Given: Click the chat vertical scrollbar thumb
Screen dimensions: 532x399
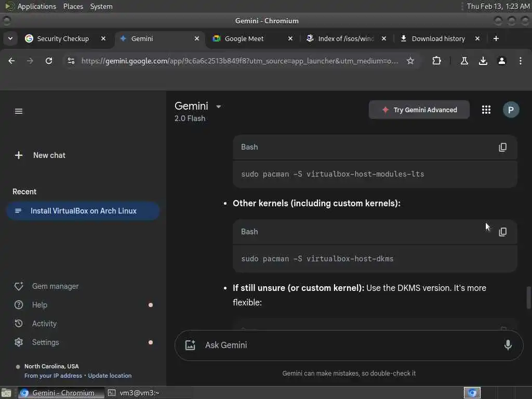Looking at the screenshot, I should click(528, 298).
